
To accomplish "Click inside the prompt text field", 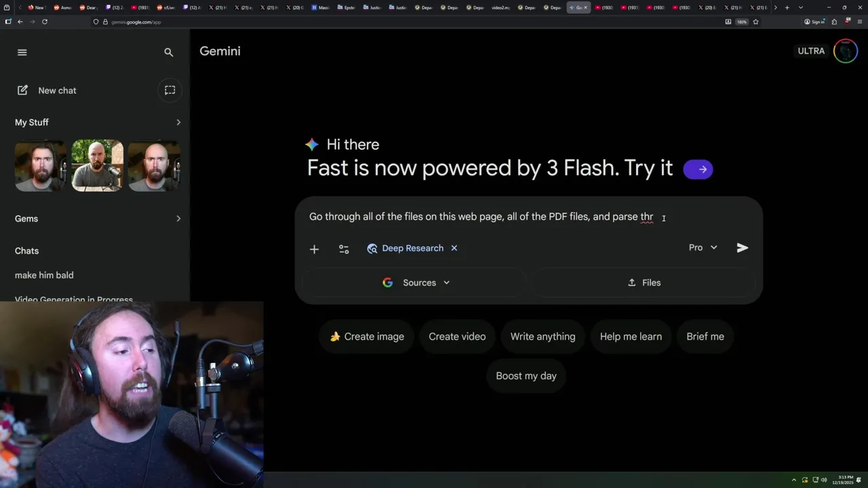I will click(529, 217).
